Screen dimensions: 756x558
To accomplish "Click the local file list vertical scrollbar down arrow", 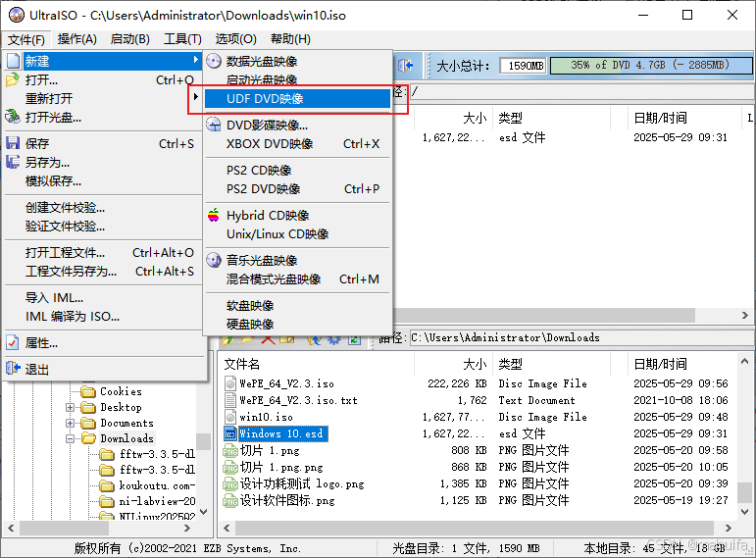I will (x=744, y=512).
